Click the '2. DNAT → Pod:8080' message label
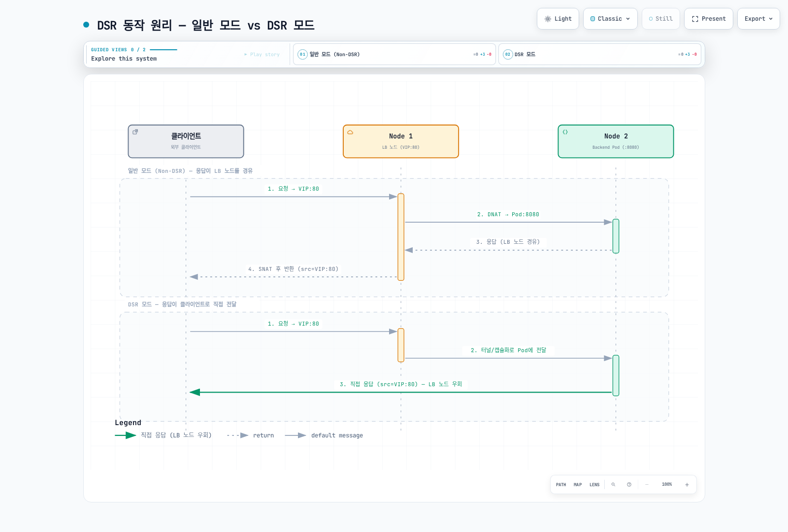This screenshot has width=788, height=532. (508, 215)
